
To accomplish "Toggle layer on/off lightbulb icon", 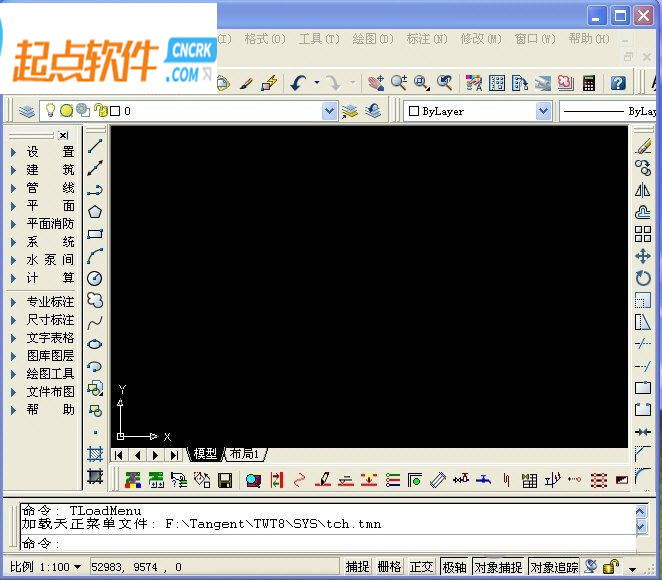I will click(50, 110).
